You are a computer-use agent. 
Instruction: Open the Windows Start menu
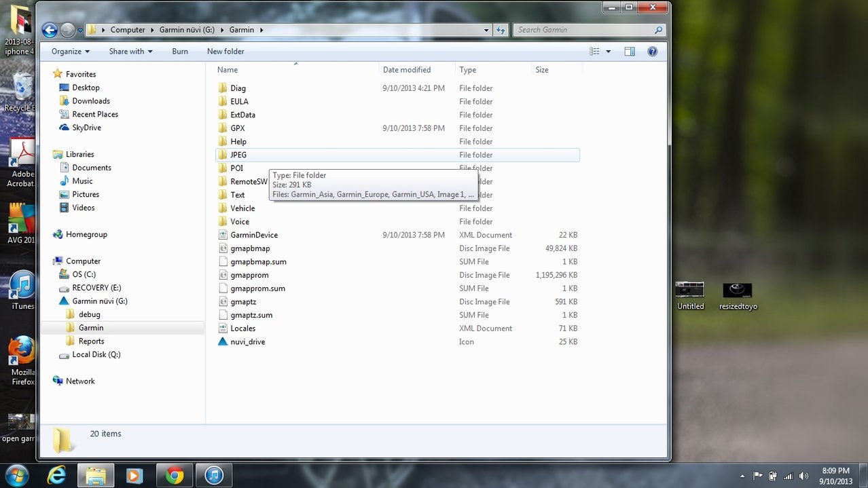16,475
